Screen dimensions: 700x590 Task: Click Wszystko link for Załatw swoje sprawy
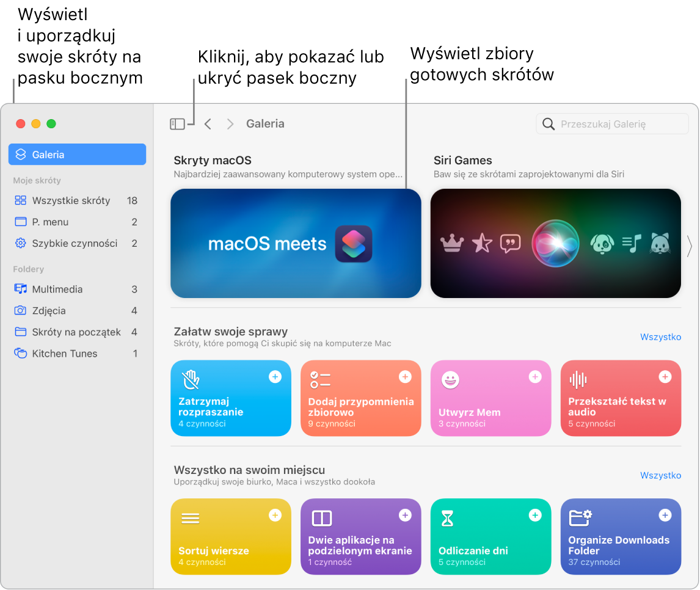pyautogui.click(x=660, y=337)
